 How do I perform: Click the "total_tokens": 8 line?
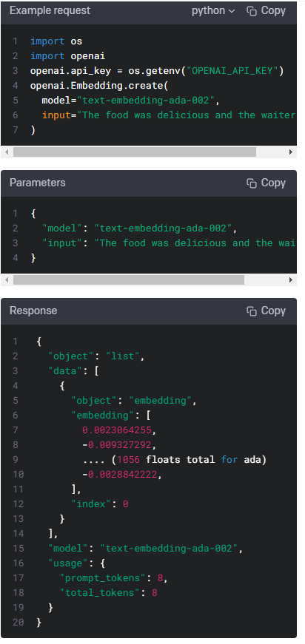click(x=109, y=593)
